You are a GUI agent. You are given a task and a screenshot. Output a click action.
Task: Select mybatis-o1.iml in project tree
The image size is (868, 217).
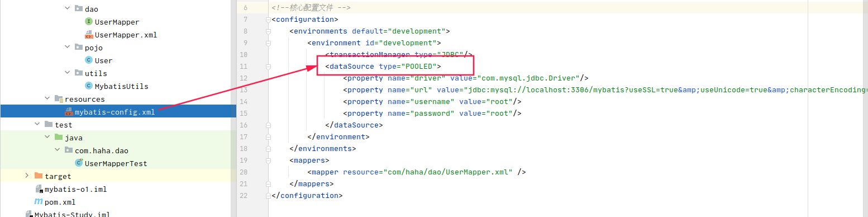75,189
